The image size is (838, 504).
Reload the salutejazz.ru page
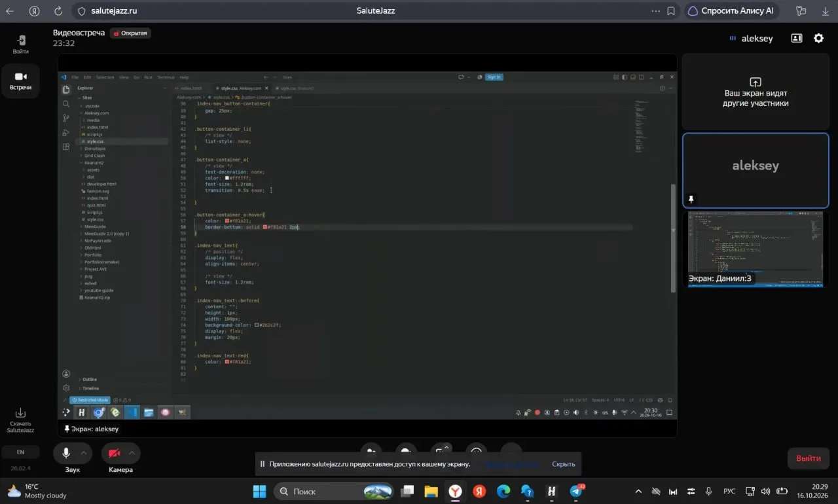click(58, 11)
